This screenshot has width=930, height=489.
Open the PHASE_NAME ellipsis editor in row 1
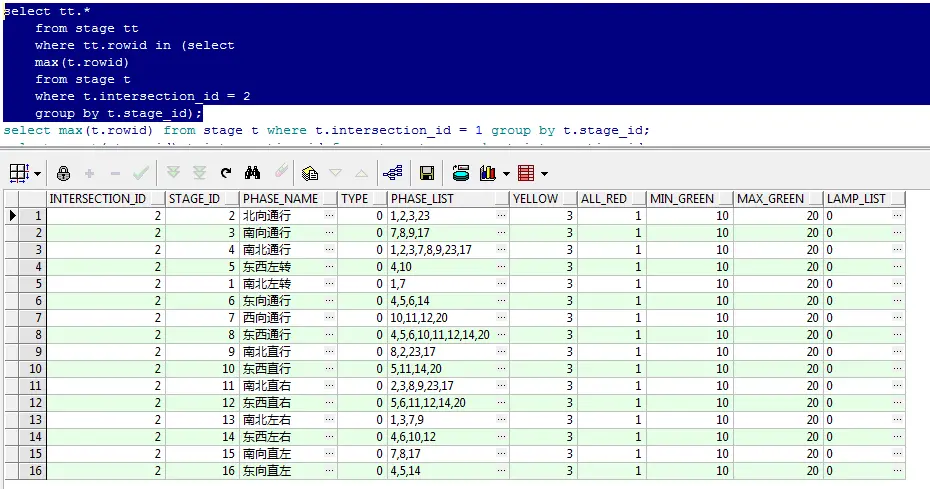(330, 215)
